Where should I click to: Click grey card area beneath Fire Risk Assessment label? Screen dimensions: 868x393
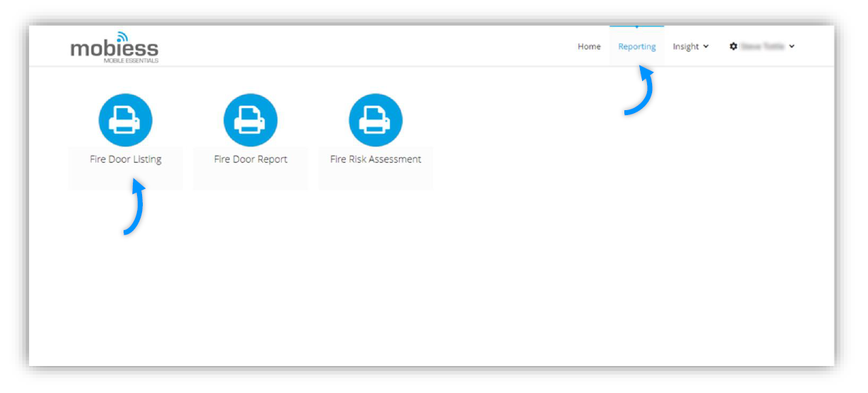coord(376,178)
